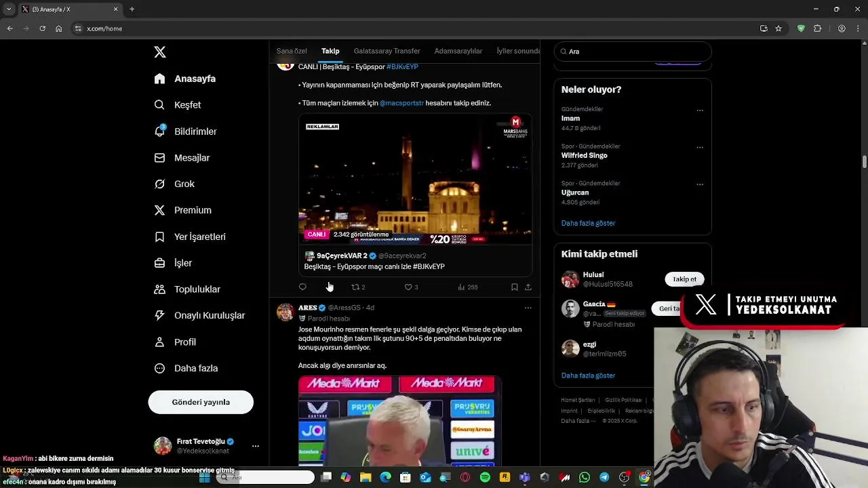Open Galatasaray Transfer tab
Viewport: 868px width, 488px height.
(x=387, y=52)
